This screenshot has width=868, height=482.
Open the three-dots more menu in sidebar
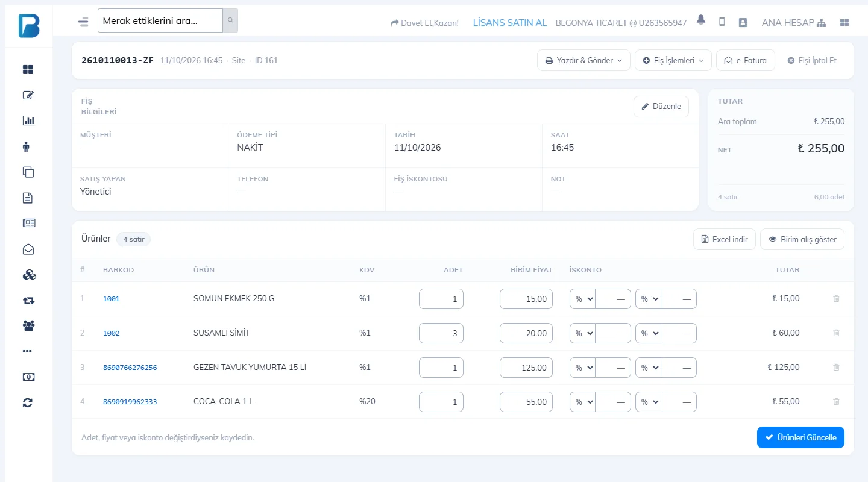pyautogui.click(x=27, y=351)
